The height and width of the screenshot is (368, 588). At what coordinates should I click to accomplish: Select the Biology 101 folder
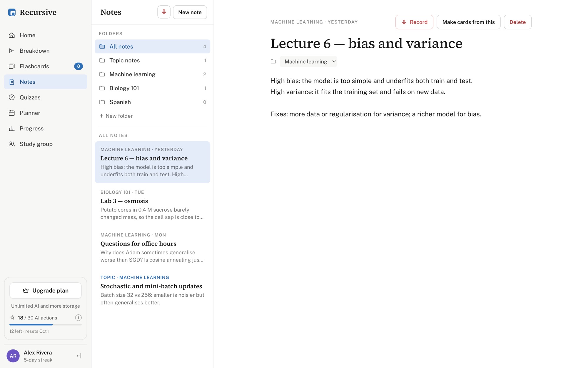[152, 88]
